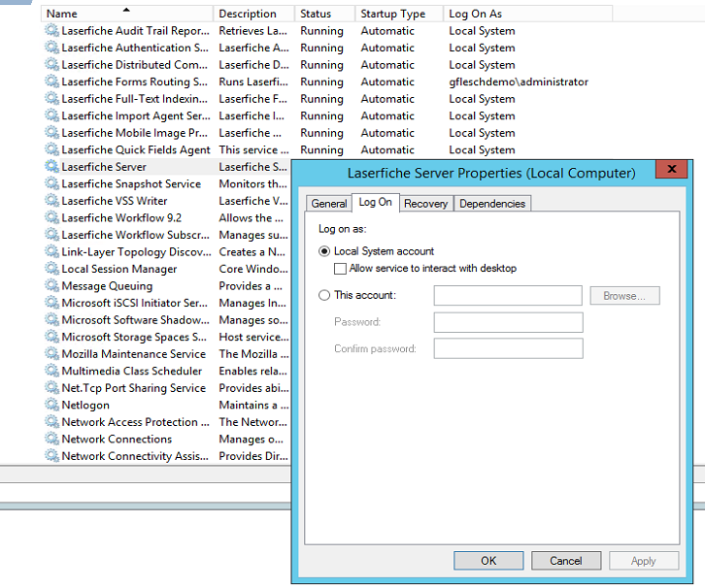Sort by Startup Type column header

399,14
